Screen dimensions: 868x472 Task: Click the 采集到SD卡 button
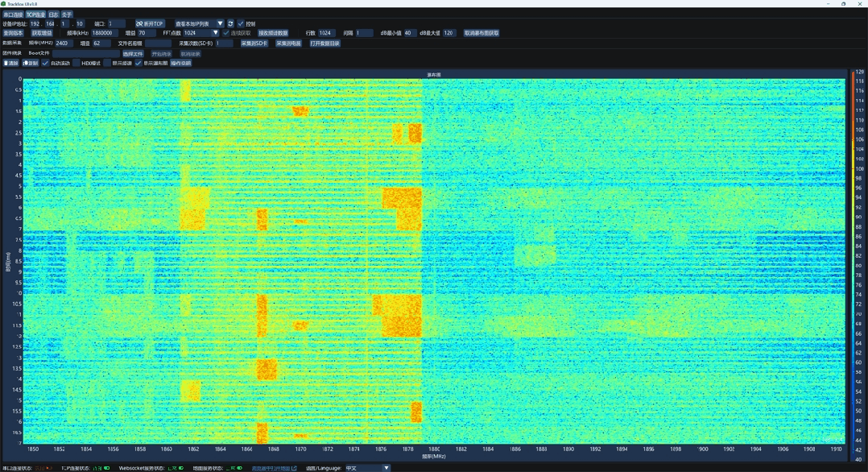pyautogui.click(x=254, y=43)
